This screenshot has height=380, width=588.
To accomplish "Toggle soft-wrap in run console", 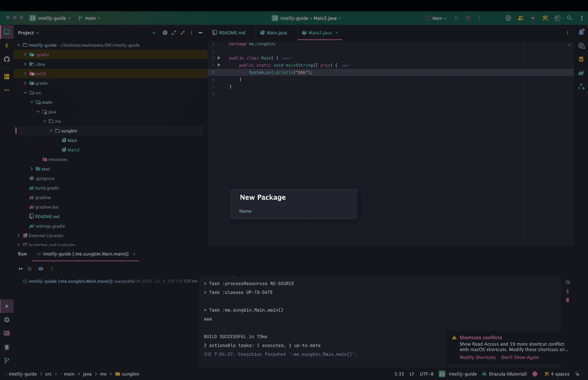I will coord(567,282).
